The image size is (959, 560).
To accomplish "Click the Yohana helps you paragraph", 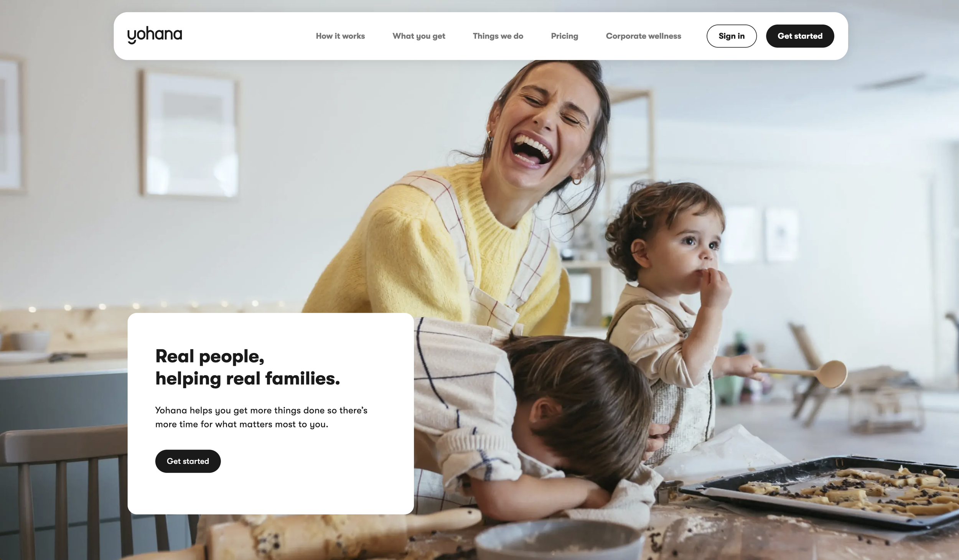I will 261,417.
